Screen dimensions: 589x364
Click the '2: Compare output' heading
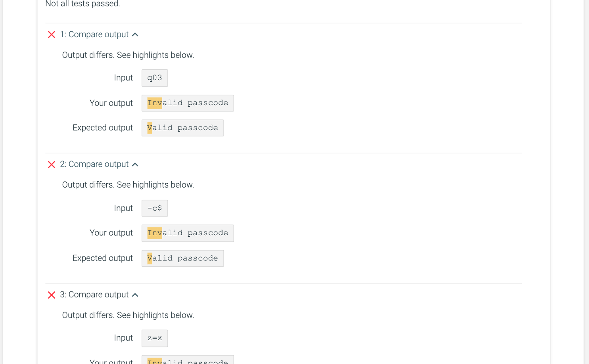(x=94, y=164)
